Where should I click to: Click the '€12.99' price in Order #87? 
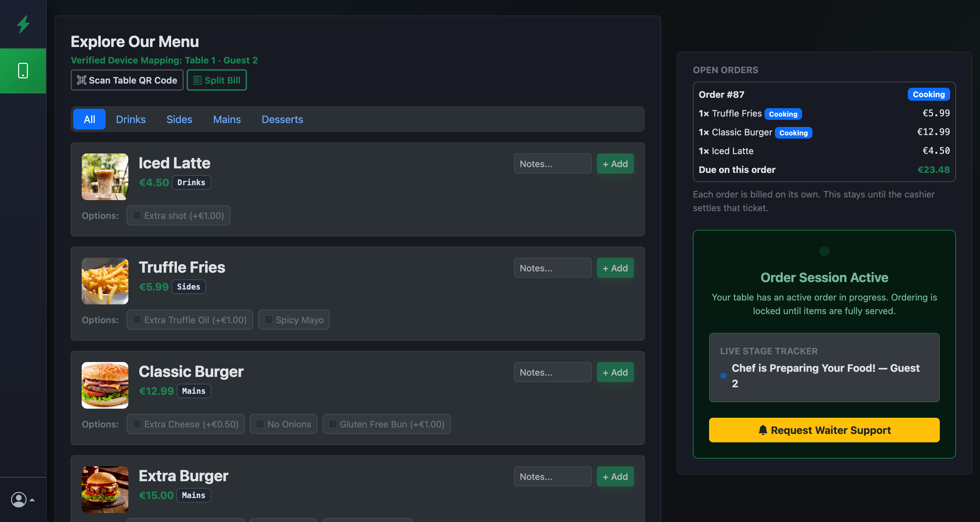934,132
